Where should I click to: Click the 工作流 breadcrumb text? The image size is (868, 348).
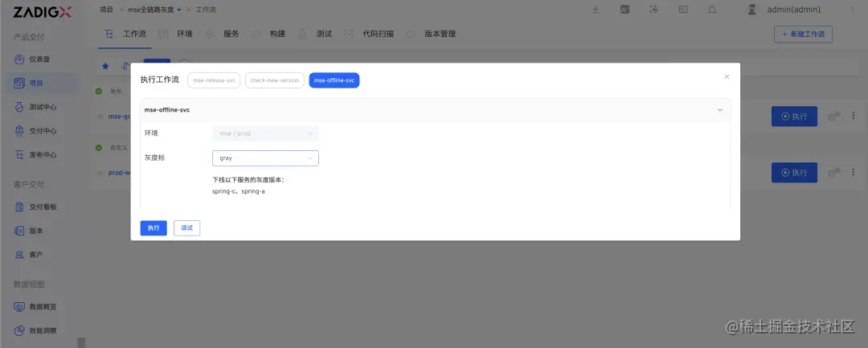(206, 10)
